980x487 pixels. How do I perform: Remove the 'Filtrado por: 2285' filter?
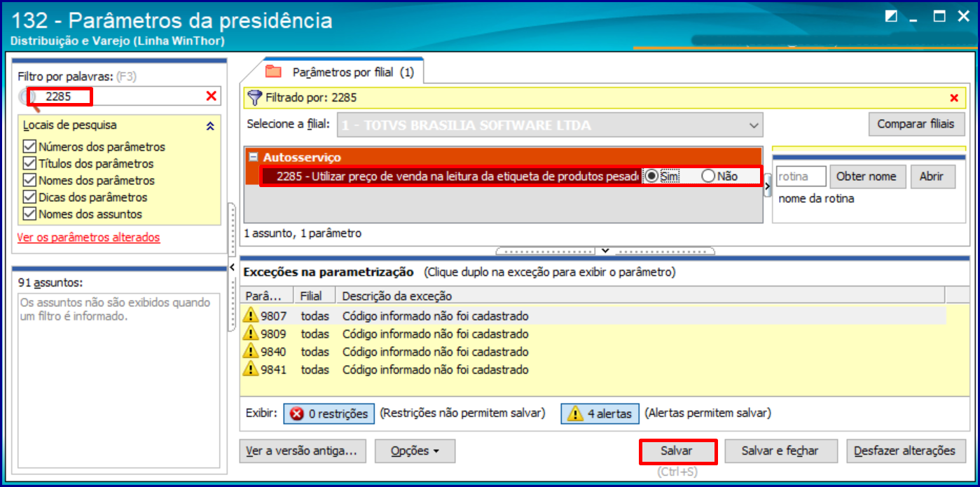pos(954,98)
